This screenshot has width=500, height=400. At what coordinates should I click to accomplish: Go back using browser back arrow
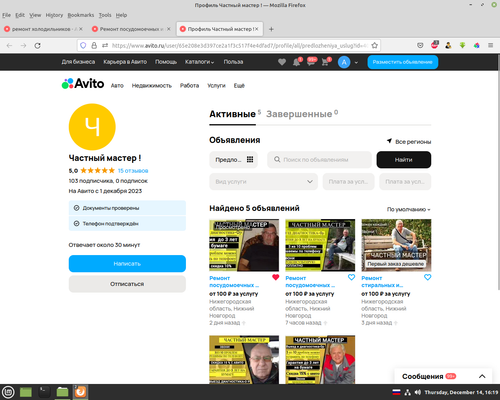pos(9,45)
